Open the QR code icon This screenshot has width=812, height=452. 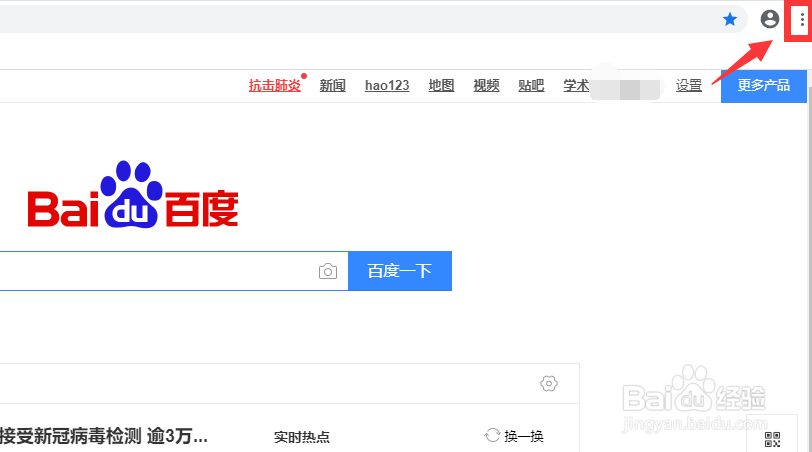pos(772,440)
